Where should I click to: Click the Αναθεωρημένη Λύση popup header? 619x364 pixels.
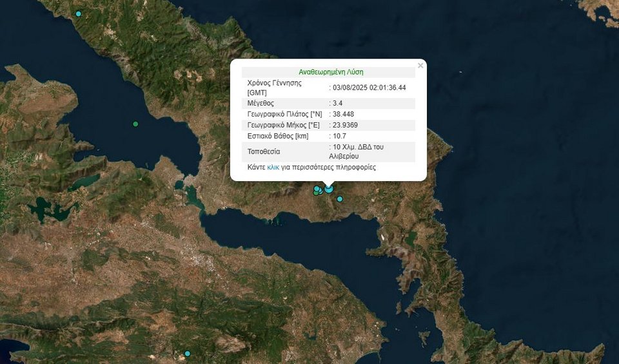331,72
